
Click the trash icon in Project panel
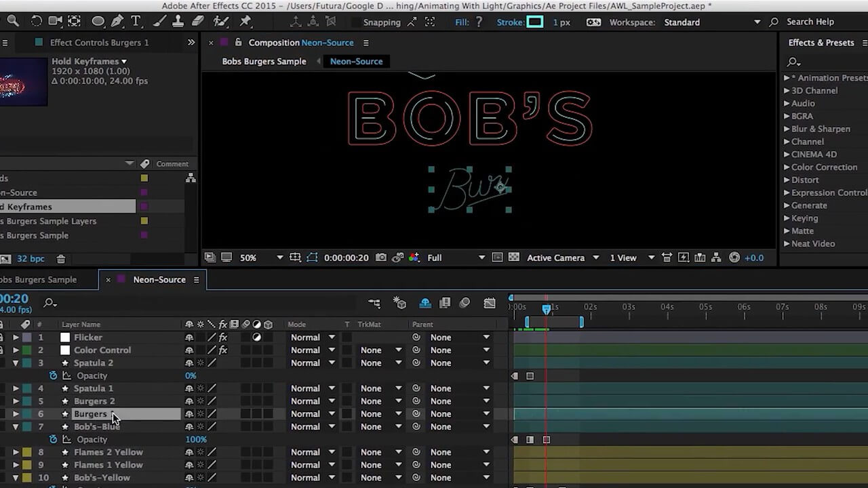coord(61,259)
